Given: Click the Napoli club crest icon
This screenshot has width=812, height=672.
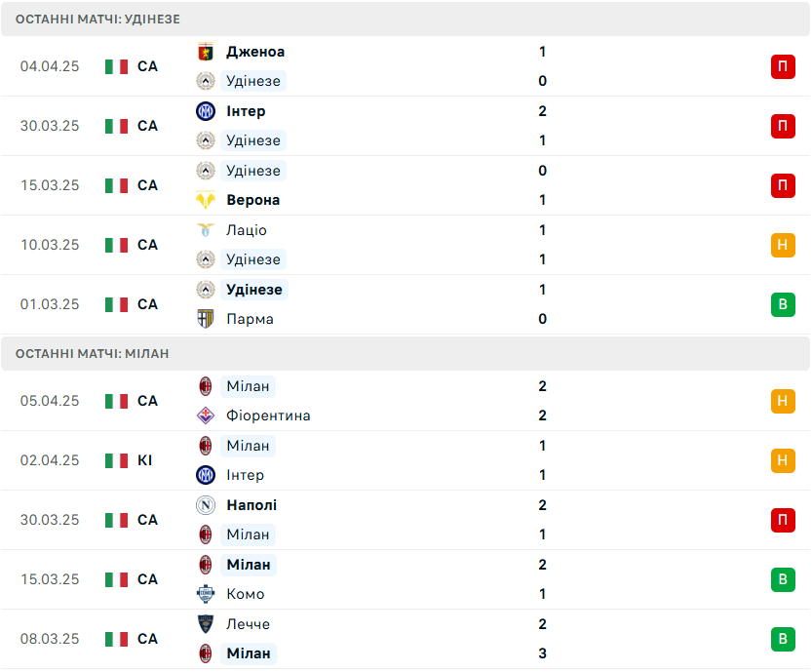Looking at the screenshot, I should 206,505.
